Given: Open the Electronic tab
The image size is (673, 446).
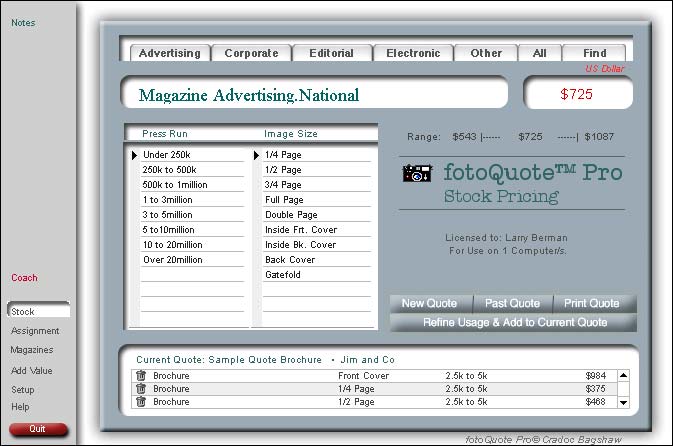Looking at the screenshot, I should coord(413,53).
